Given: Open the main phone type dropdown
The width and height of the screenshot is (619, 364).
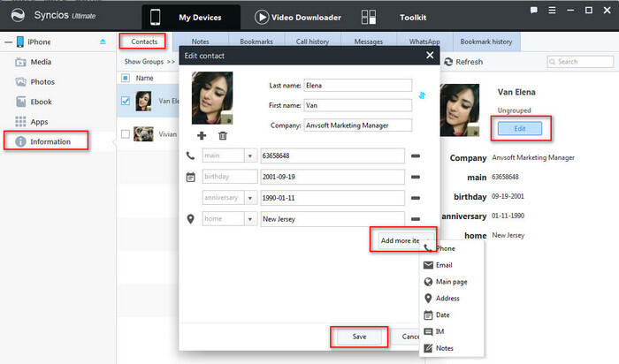Looking at the screenshot, I should (x=250, y=155).
